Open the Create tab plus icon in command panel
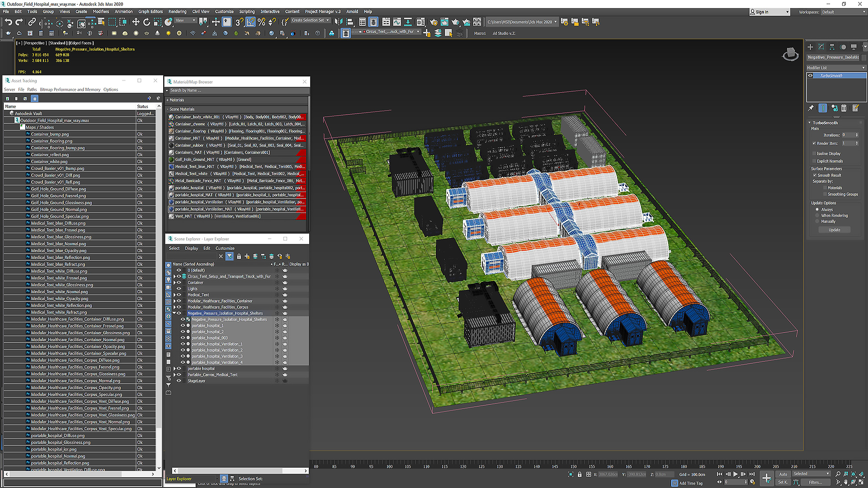 coord(810,47)
